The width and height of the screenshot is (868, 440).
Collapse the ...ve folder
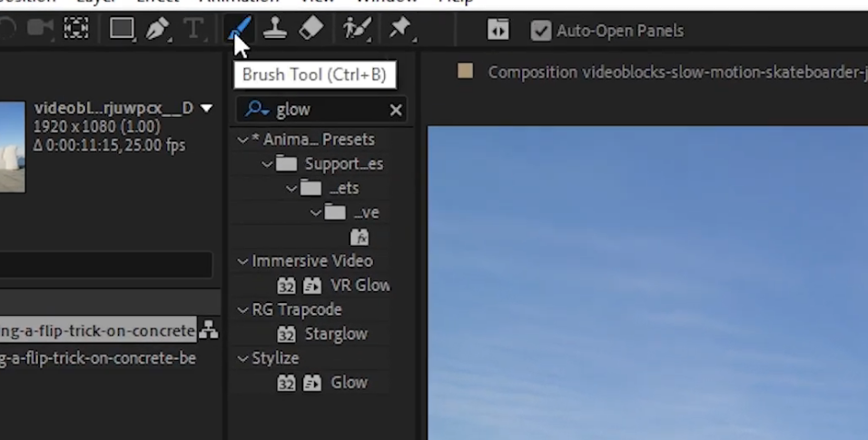coord(316,213)
